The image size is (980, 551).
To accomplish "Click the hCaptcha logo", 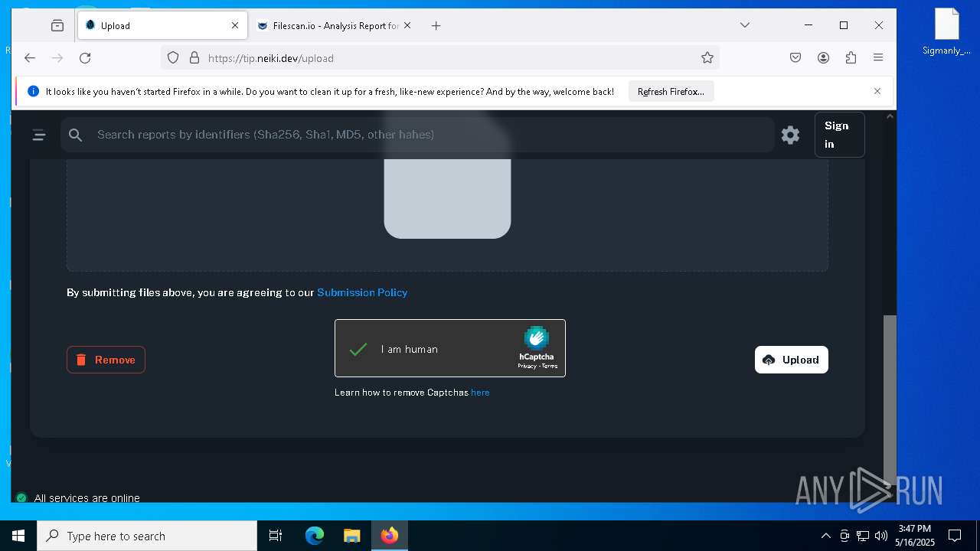I will pos(536,338).
